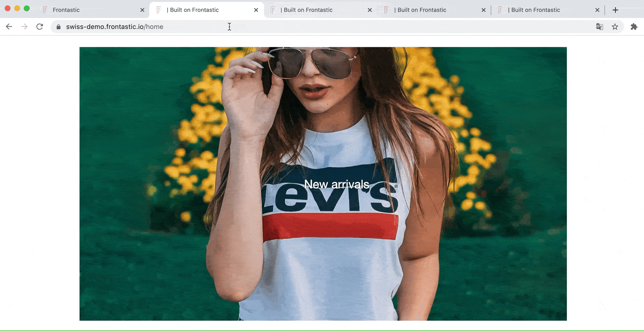
Task: Close the first Frontastic tab
Action: tap(142, 10)
